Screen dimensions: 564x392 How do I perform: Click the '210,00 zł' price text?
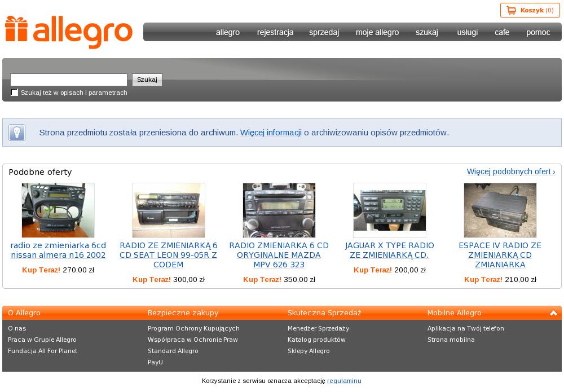pos(521,279)
